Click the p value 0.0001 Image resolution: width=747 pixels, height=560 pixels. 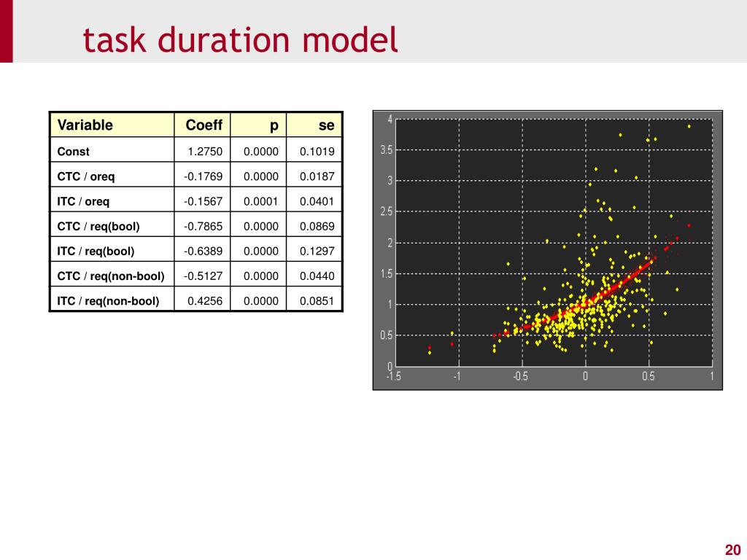(260, 201)
